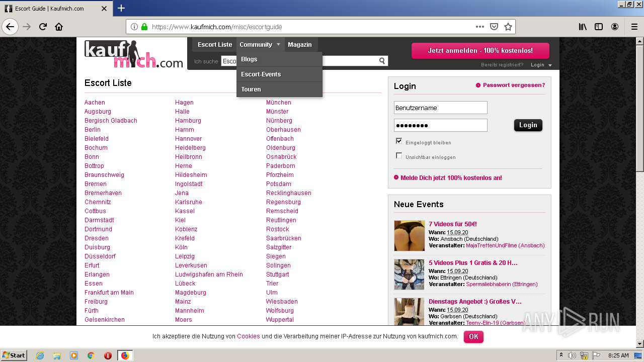Open the file explorer taskbar icon
Image resolution: width=644 pixels, height=362 pixels.
tap(57, 355)
